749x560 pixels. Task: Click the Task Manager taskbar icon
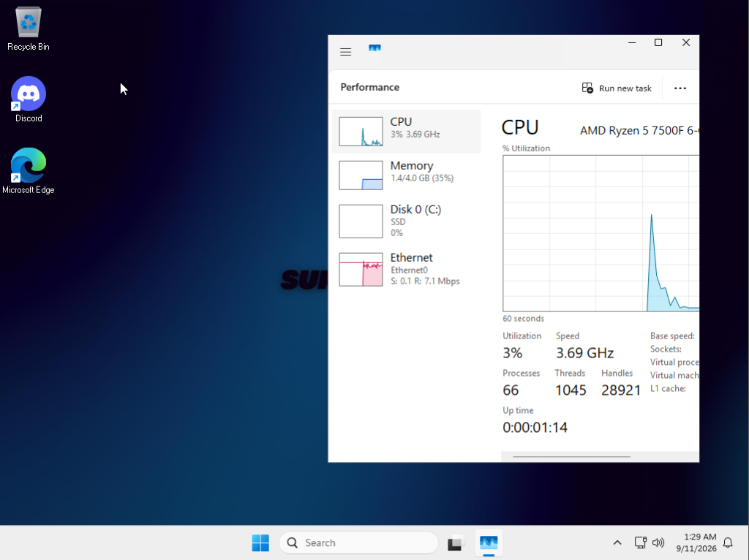pos(489,542)
